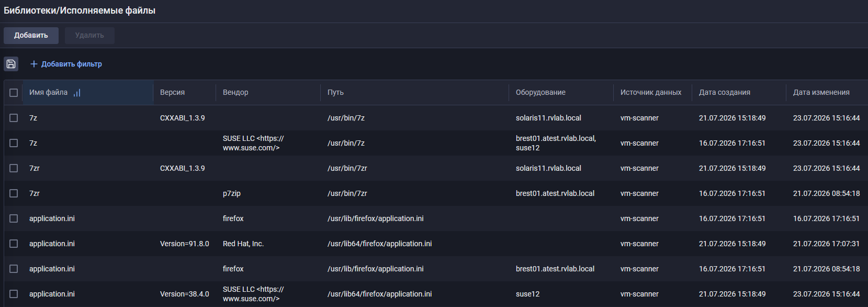Click the path "/usr/lib64/firefox/application.ini" in the Red Hat row
The width and height of the screenshot is (868, 307).
(x=380, y=244)
